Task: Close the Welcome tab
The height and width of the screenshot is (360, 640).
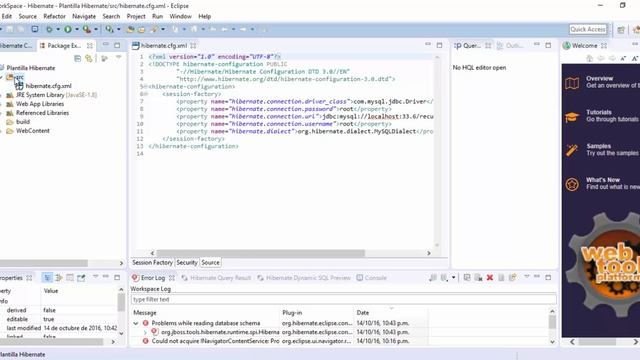Action: (x=604, y=46)
